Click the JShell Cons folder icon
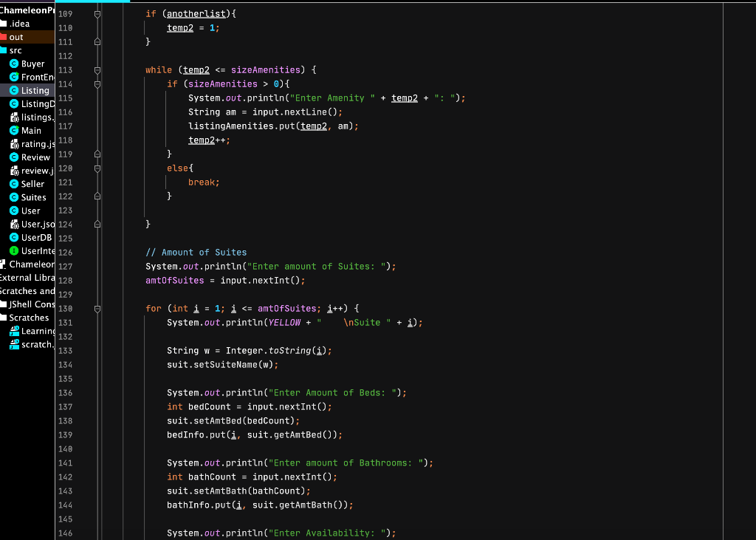The height and width of the screenshot is (540, 756). click(3, 304)
